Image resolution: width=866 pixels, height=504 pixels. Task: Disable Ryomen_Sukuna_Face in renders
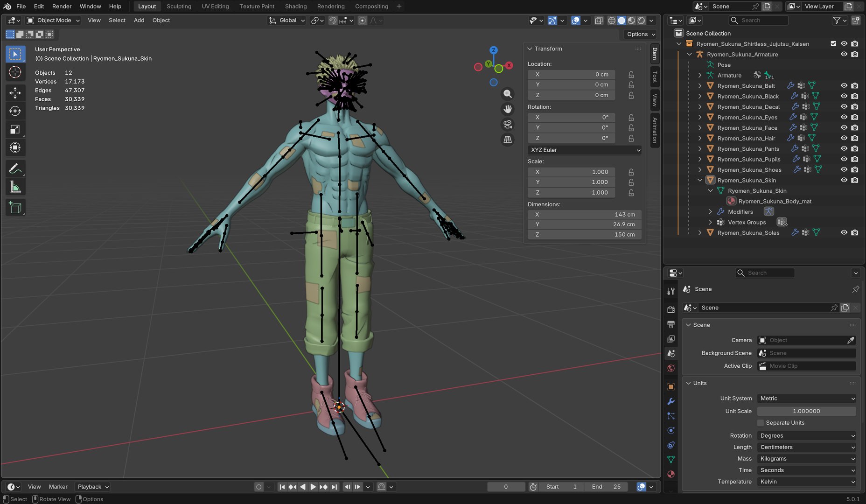click(x=854, y=128)
